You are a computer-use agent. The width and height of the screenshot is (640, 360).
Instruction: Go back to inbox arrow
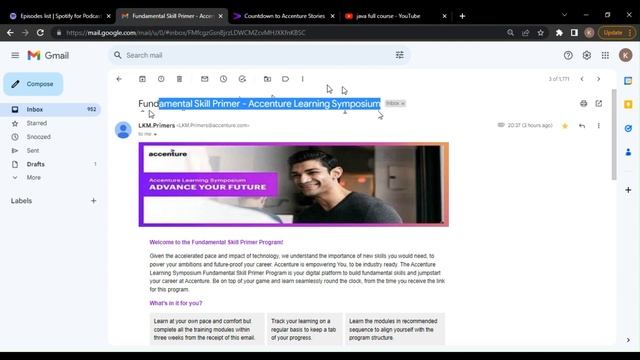(119, 79)
